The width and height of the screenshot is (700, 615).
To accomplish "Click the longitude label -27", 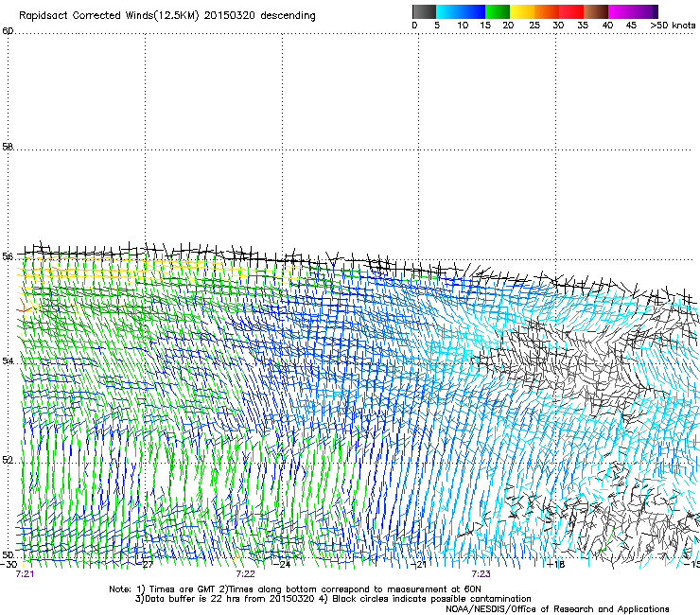I will [x=146, y=564].
